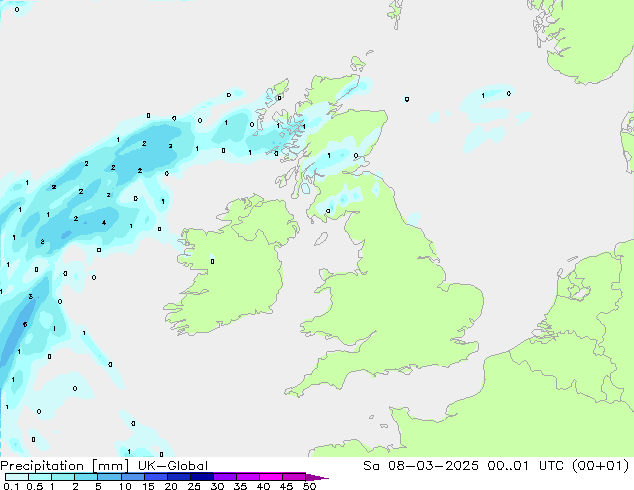
Task: Click the '[mm]' unit label
Action: (x=111, y=466)
